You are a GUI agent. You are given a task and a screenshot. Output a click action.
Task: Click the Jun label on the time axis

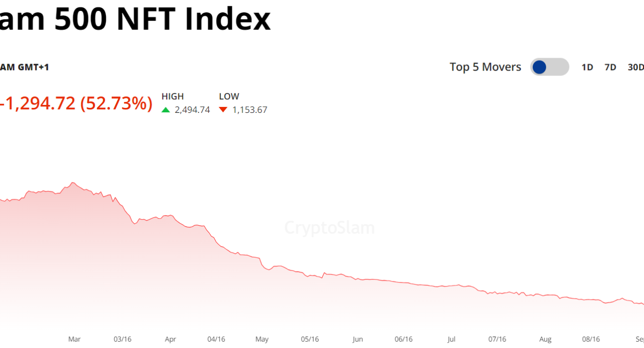pyautogui.click(x=357, y=339)
